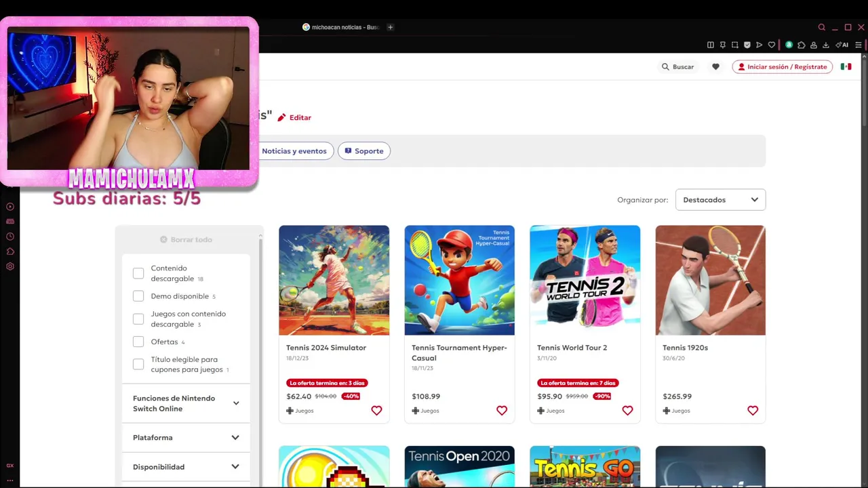Open ad blocker shield icon
Screen dimensions: 868x488
[747, 45]
